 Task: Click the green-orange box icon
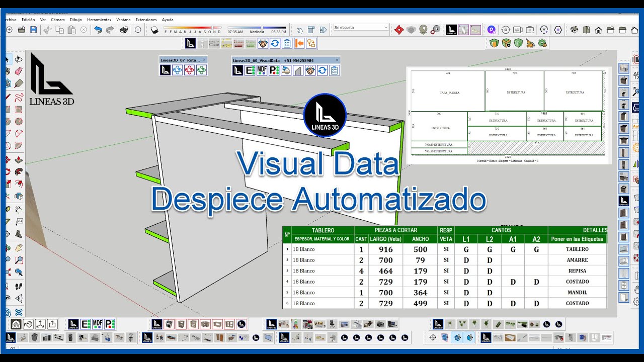(494, 43)
